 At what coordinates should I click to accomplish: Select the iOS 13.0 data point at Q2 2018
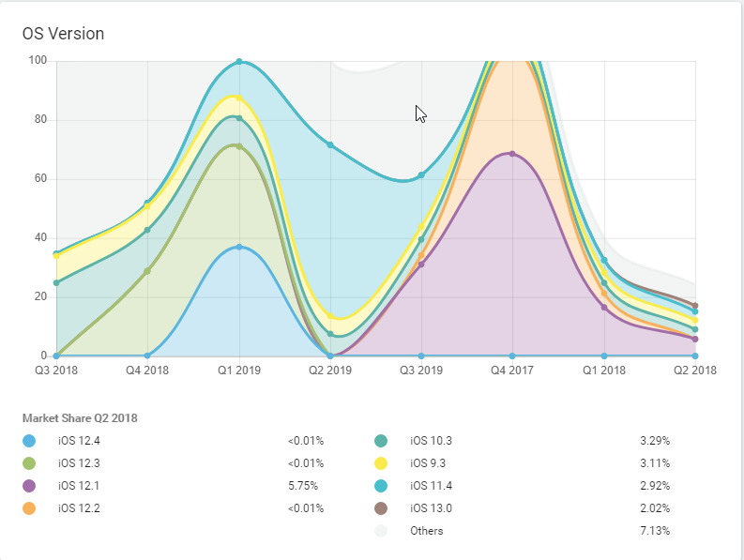tap(694, 306)
